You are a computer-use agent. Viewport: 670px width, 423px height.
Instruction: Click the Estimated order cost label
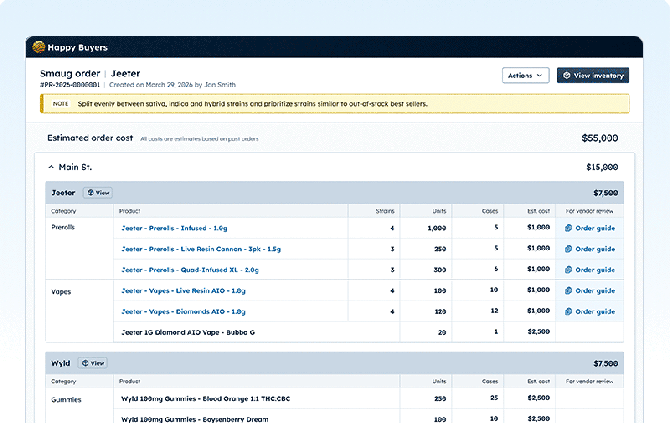(x=90, y=138)
